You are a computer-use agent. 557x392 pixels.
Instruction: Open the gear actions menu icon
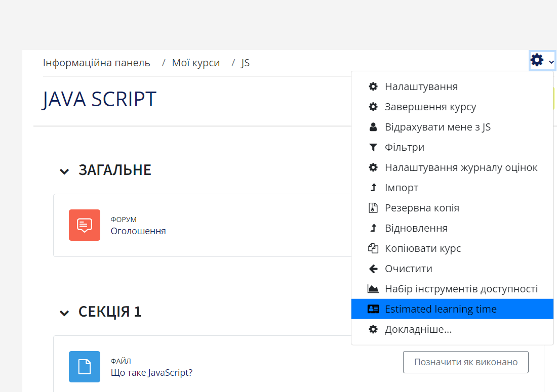pos(537,60)
